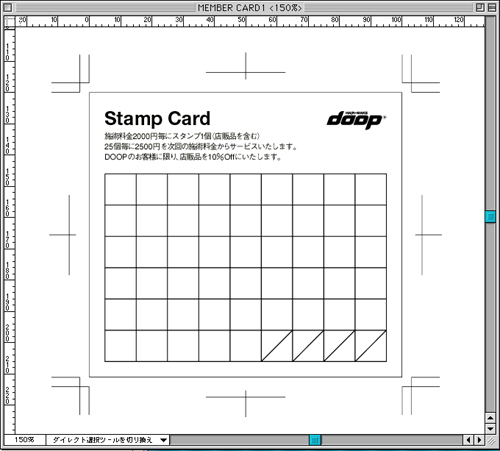Click the zoom box in title bar
The height and width of the screenshot is (451, 500).
[x=480, y=7]
